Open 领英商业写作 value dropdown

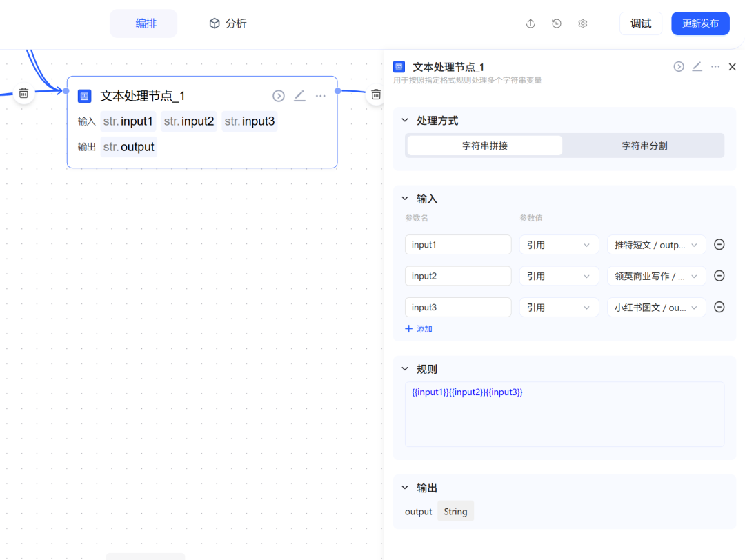pos(656,276)
